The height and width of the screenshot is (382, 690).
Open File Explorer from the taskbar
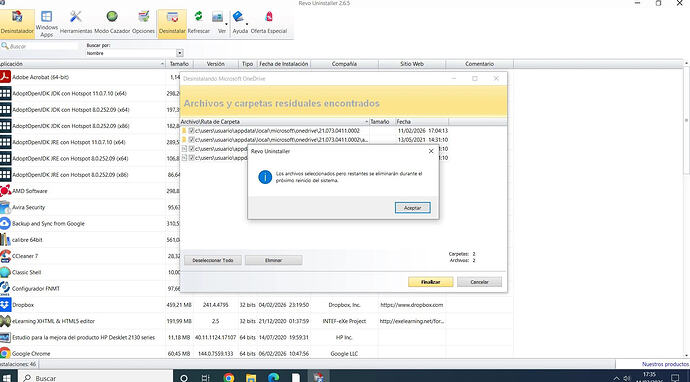251,377
